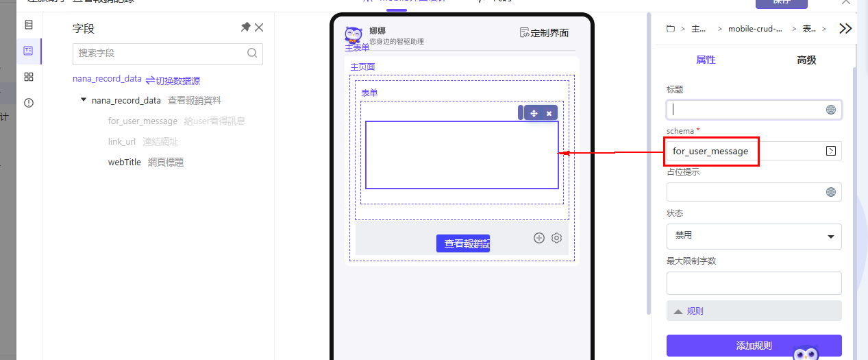Click the globe icon in 标题 field

click(831, 110)
